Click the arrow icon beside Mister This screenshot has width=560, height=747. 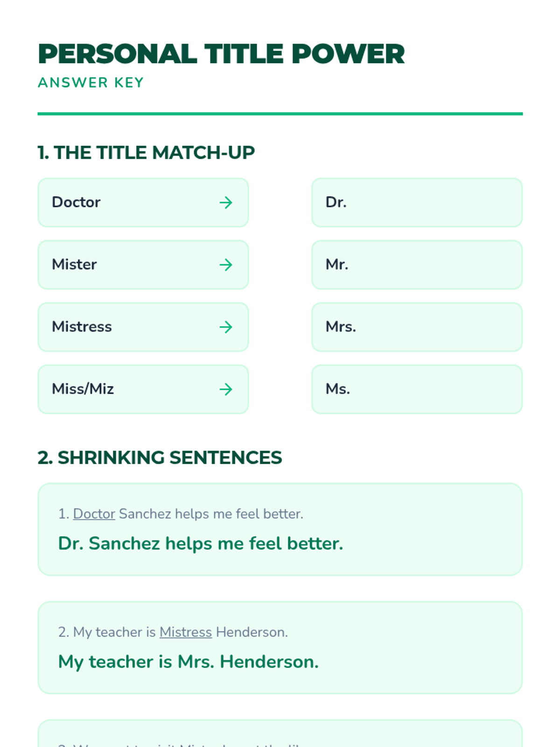click(226, 265)
